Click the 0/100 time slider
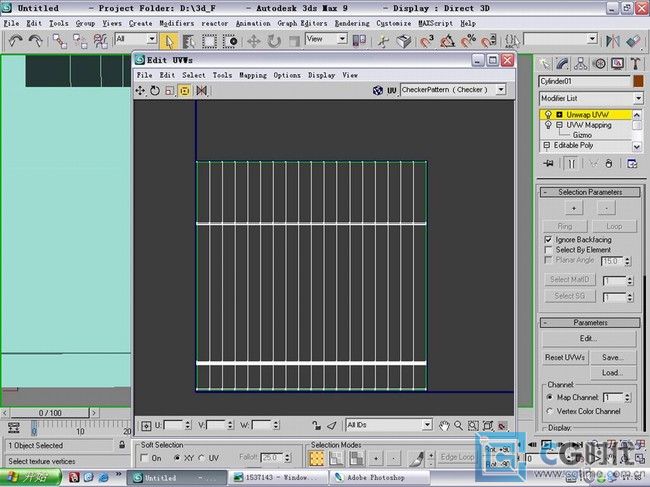Image resolution: width=650 pixels, height=487 pixels. 50,413
